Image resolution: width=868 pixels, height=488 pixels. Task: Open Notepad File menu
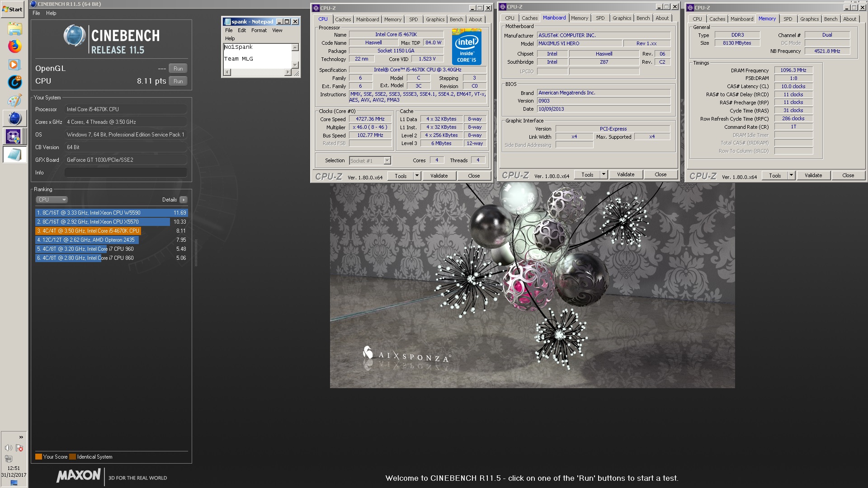pos(229,30)
